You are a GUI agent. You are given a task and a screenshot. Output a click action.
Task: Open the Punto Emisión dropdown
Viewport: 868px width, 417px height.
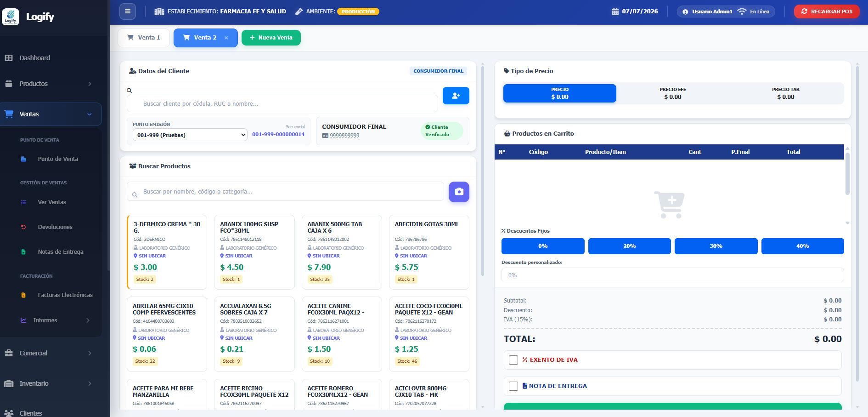190,135
